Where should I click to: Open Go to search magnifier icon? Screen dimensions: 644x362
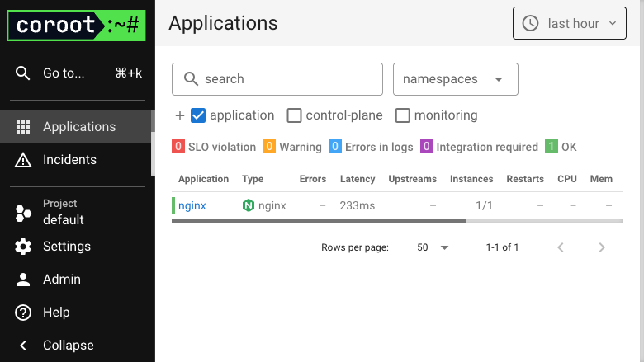(22, 73)
